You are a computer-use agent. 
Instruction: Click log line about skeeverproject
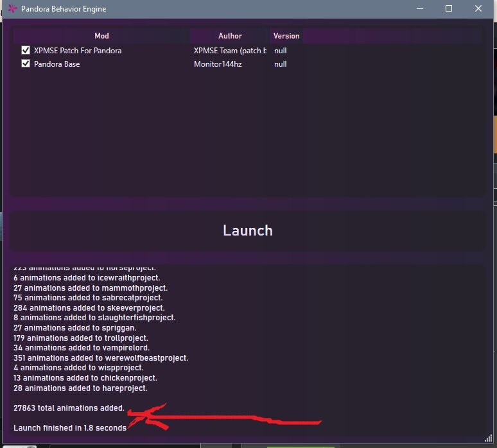89,307
